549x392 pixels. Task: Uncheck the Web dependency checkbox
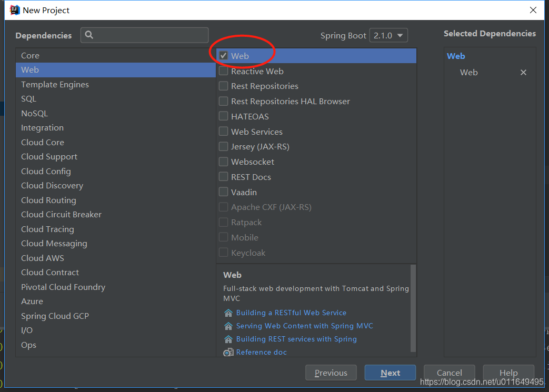click(223, 56)
